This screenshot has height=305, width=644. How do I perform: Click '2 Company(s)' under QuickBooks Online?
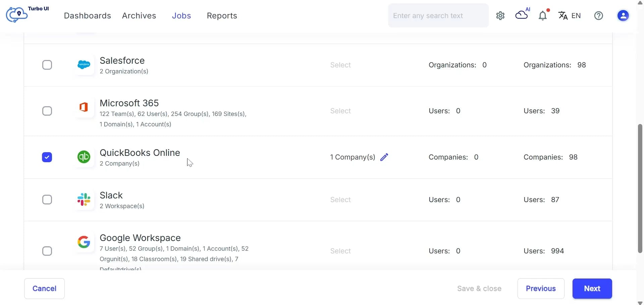pyautogui.click(x=120, y=164)
